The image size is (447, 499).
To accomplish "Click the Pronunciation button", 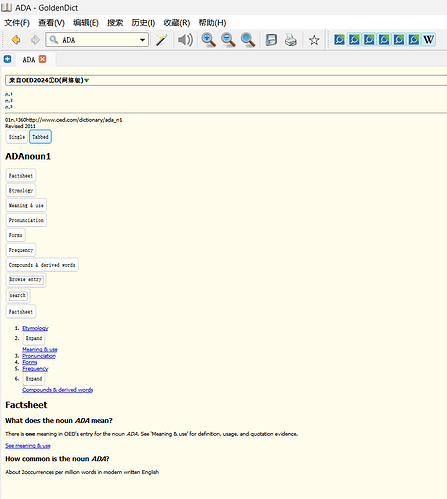I will [26, 220].
